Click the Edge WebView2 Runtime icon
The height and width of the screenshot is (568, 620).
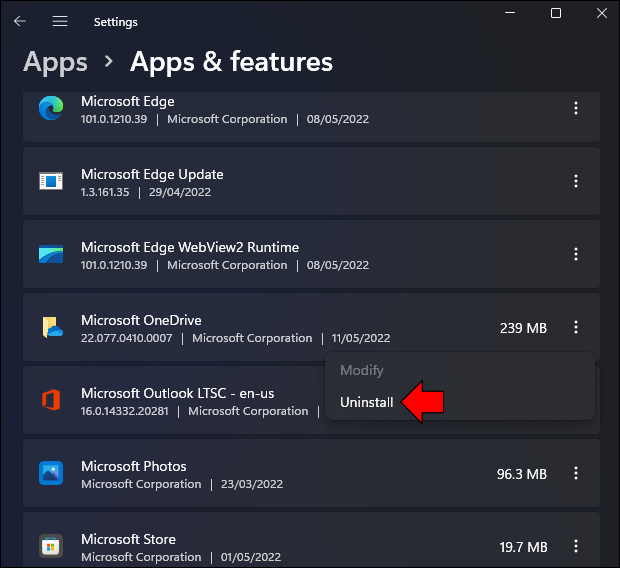51,254
